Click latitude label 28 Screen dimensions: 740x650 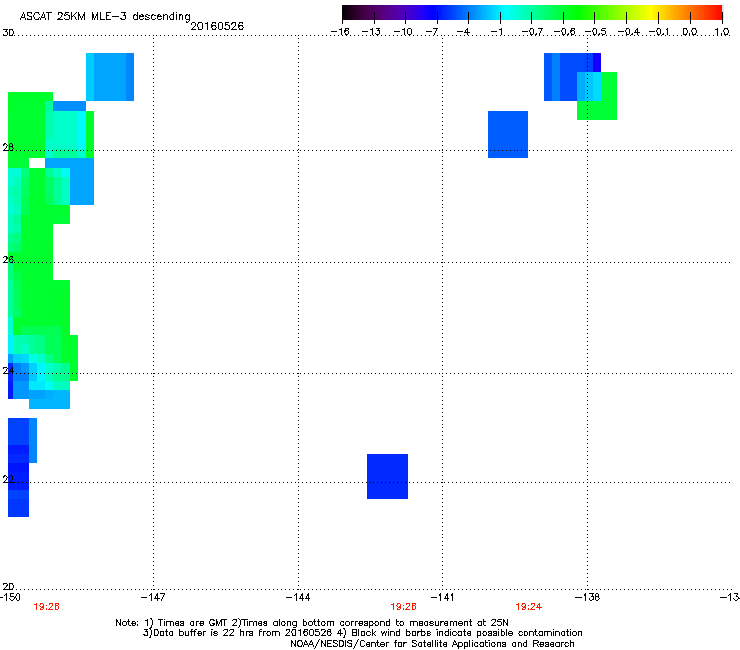8,147
